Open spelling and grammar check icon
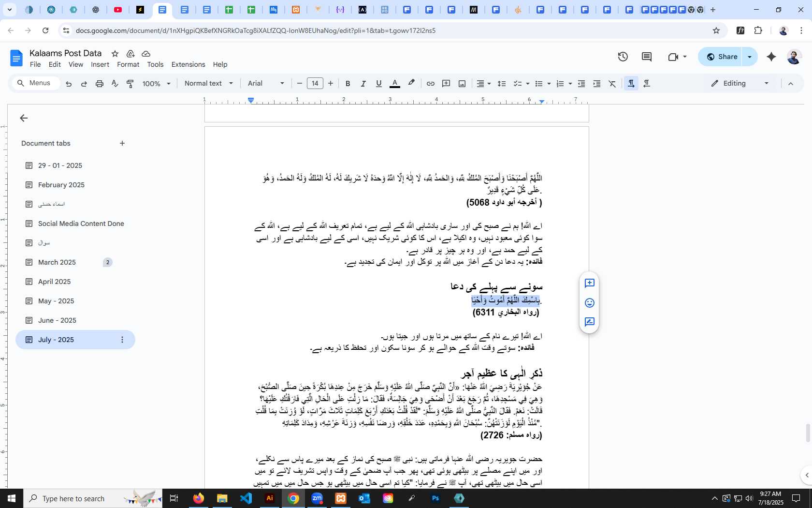This screenshot has width=812, height=508. (115, 84)
